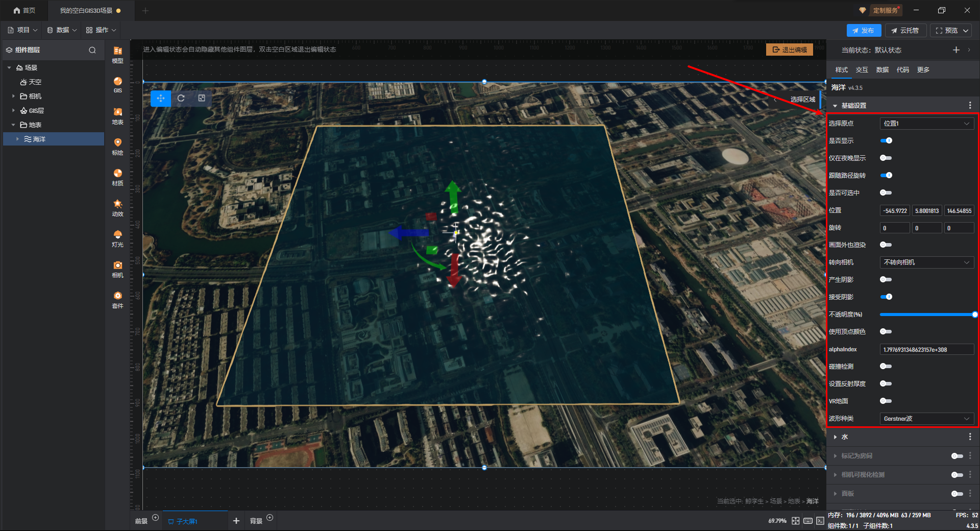Enable the 仅在夜晚显示 toggle
Viewport: 980px width, 531px height.
(886, 158)
